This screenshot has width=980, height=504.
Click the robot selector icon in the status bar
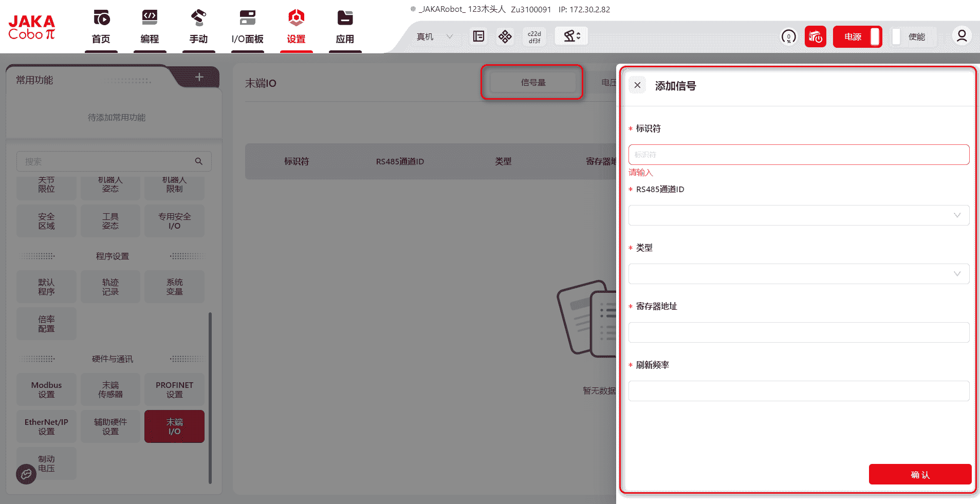click(571, 36)
